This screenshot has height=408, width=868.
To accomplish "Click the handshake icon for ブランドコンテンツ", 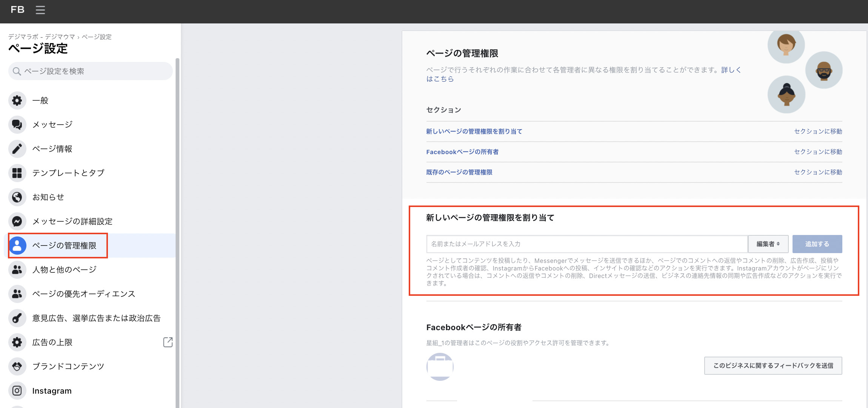I will [17, 366].
